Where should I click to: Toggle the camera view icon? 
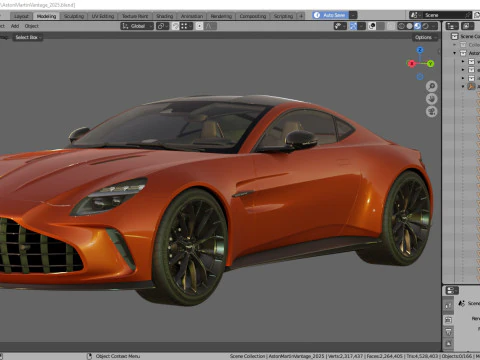tap(432, 112)
